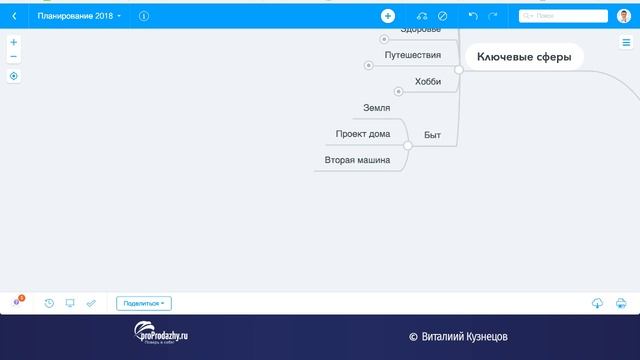Select the Быт topic
The width and height of the screenshot is (640, 360).
point(432,135)
